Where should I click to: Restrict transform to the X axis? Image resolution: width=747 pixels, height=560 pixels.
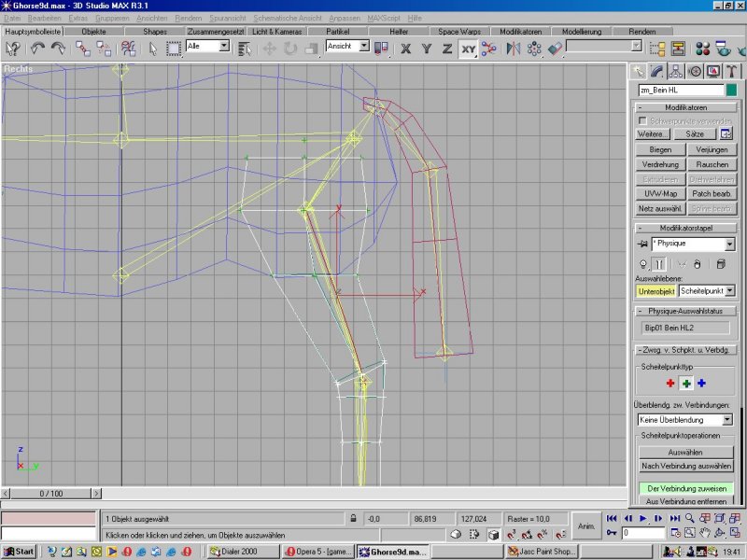tap(406, 48)
